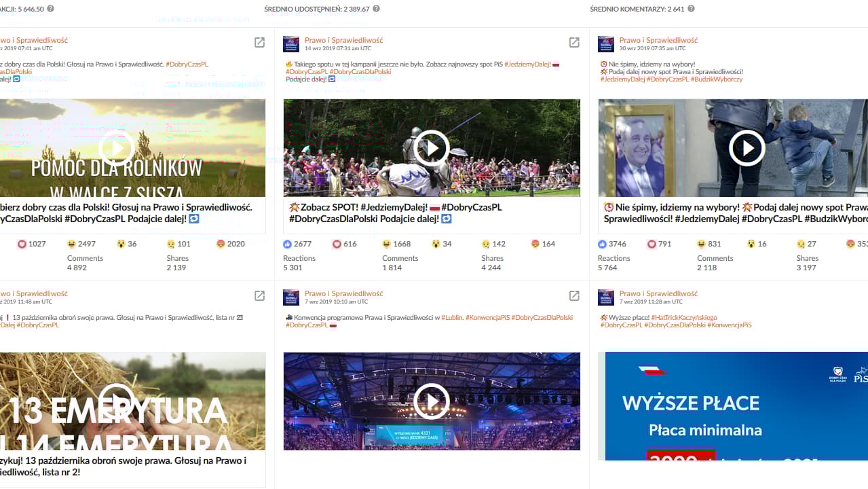
Task: Click the #Lublin hashtag
Action: click(x=453, y=317)
